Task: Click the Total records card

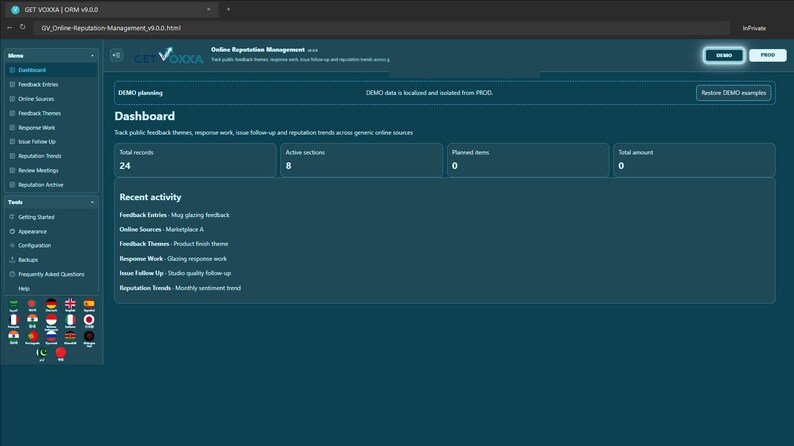Action: point(195,160)
